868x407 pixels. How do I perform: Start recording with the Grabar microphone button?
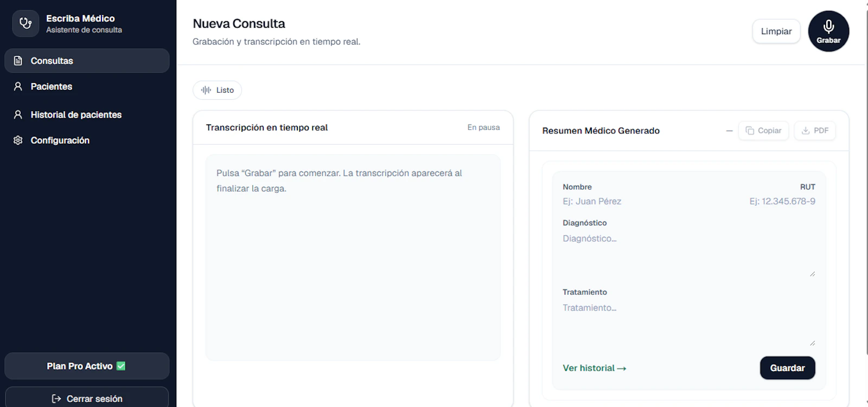click(x=828, y=31)
